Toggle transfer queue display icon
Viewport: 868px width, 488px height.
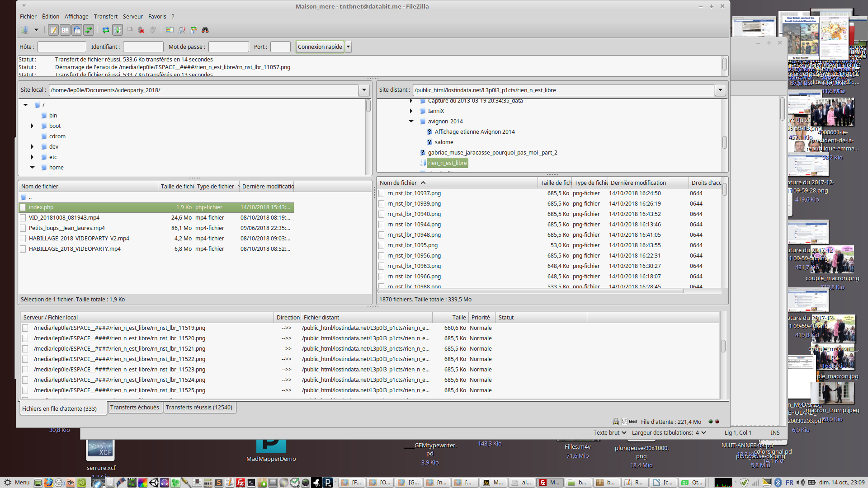[x=89, y=30]
